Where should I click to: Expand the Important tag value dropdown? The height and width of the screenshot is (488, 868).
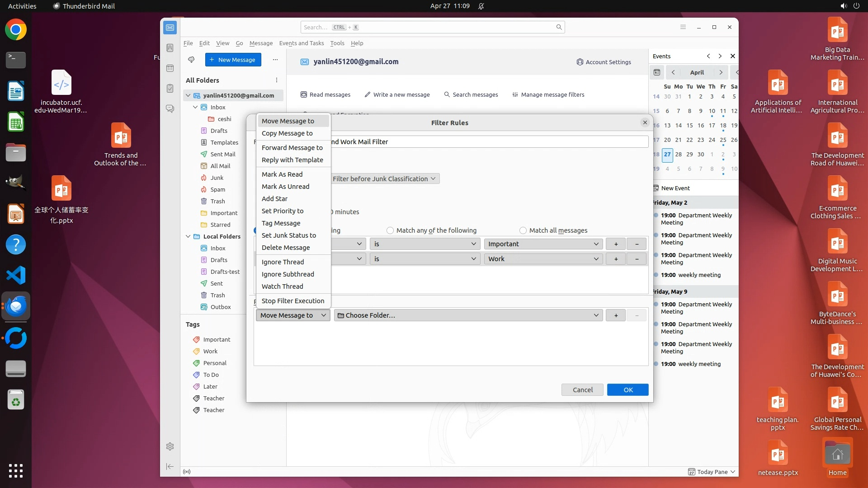click(543, 244)
